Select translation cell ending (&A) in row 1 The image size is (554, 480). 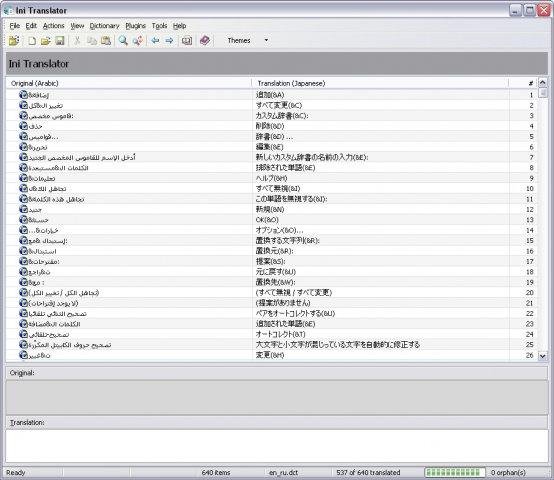(270, 95)
